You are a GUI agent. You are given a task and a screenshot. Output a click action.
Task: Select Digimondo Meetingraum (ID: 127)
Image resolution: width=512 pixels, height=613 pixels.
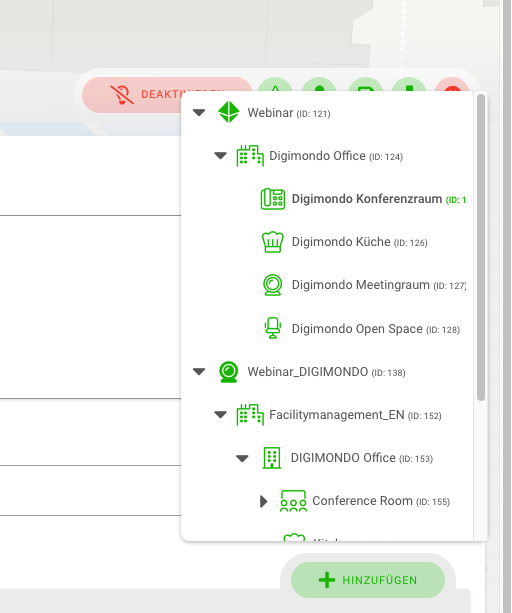(379, 285)
